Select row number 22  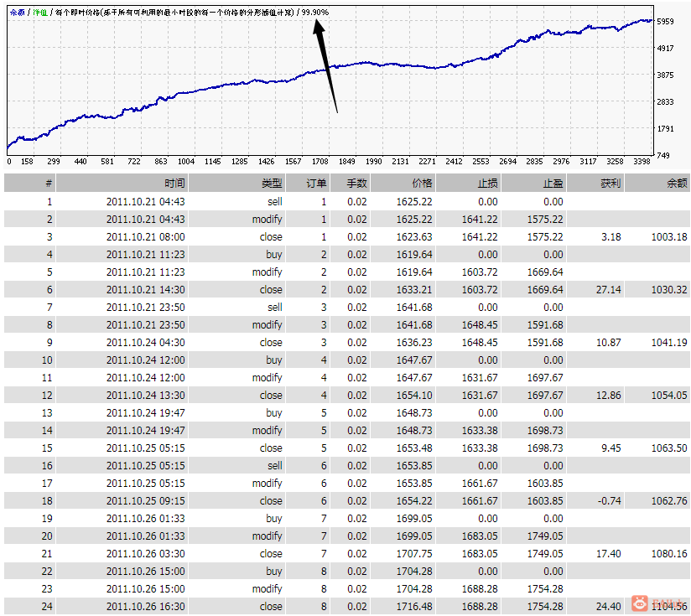coord(47,572)
